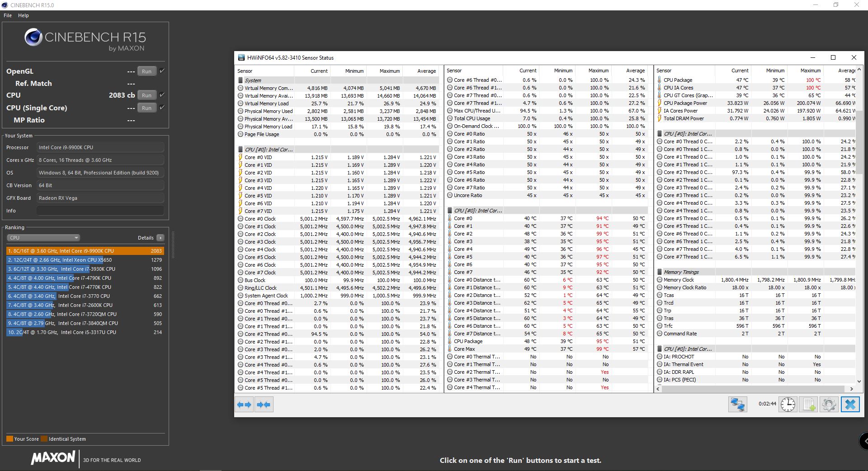Click the Total DRAM Power lightning icon

(660, 118)
